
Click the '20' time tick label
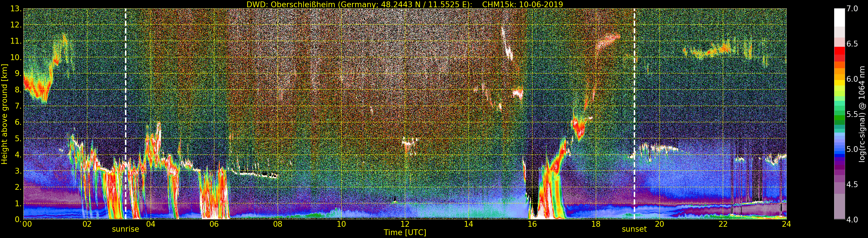[x=659, y=224]
